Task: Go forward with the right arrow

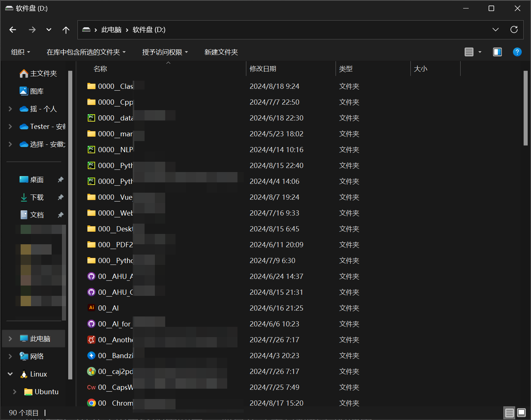Action: point(32,30)
